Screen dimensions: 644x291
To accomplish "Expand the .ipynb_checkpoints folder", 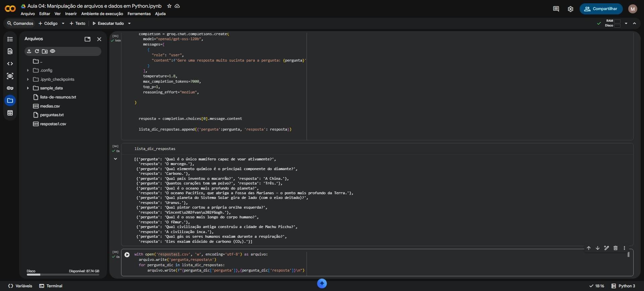I will (x=28, y=79).
